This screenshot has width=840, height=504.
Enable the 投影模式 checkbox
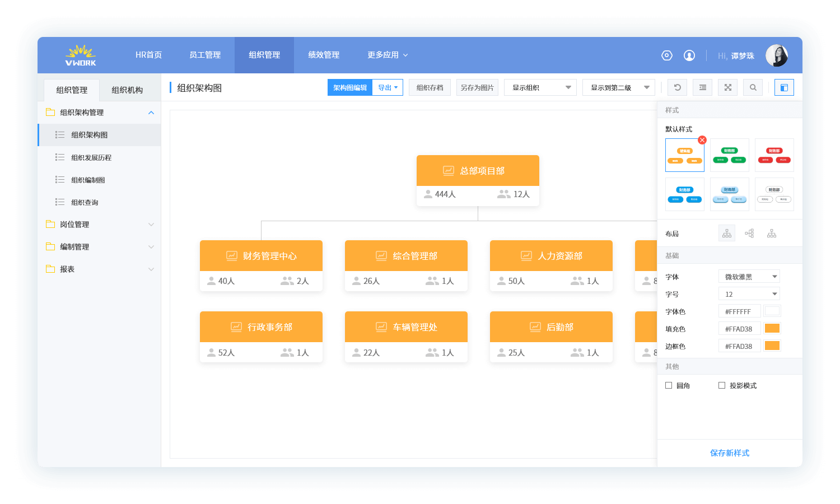pyautogui.click(x=722, y=385)
